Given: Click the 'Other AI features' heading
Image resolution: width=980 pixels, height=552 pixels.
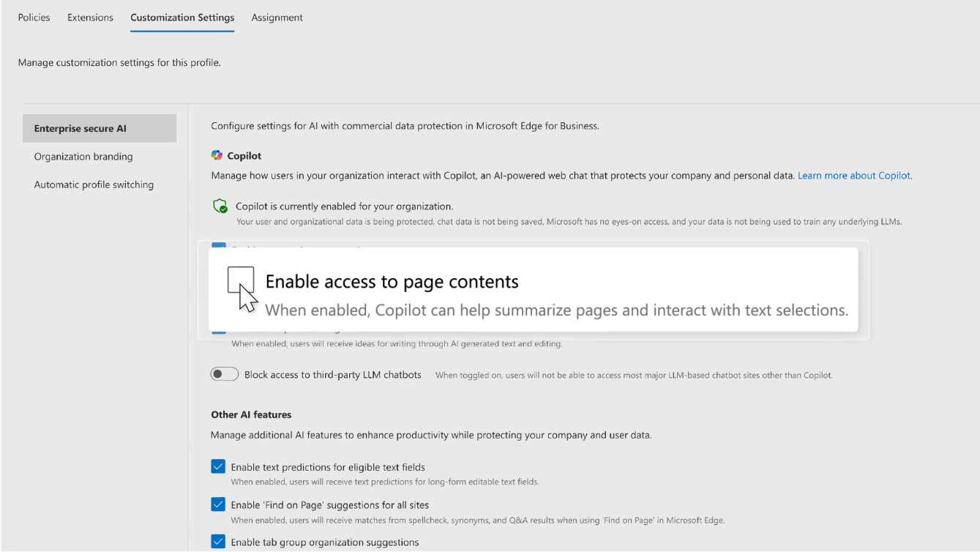Looking at the screenshot, I should tap(251, 414).
